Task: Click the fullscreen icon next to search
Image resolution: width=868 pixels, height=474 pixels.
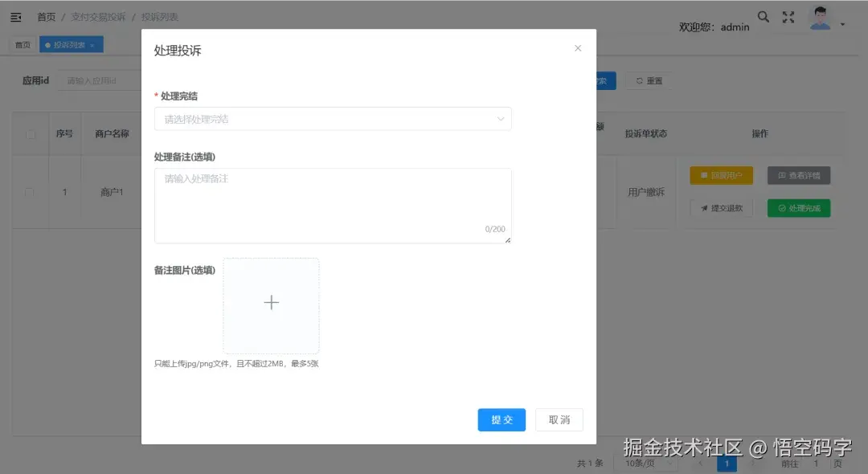Action: (788, 16)
